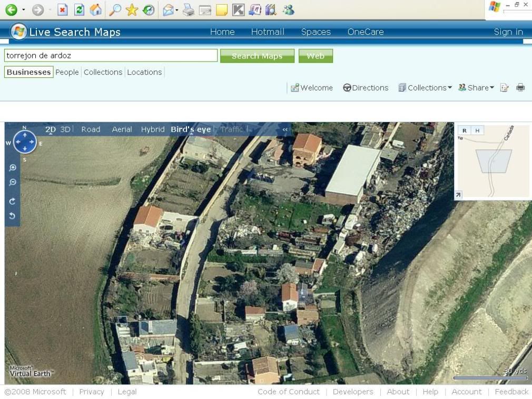The width and height of the screenshot is (532, 399).
Task: Click the search box containing torrejon de ardoz
Action: [x=111, y=55]
